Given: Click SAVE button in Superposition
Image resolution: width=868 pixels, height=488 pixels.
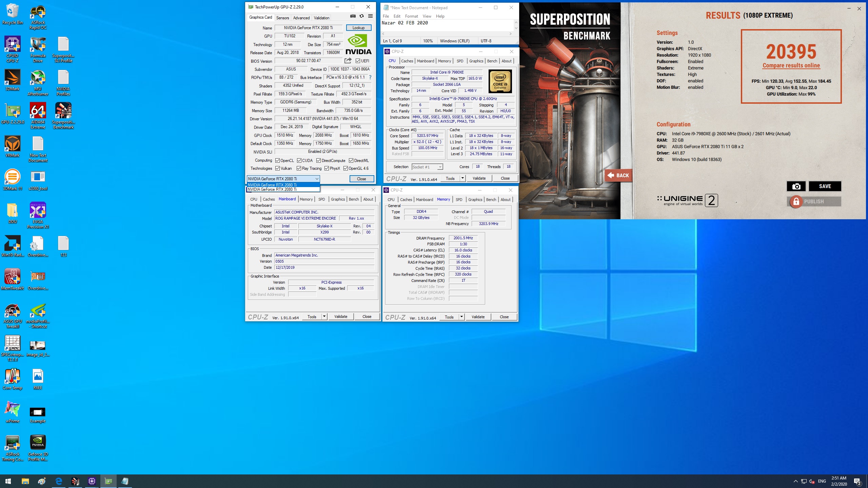Looking at the screenshot, I should tap(825, 186).
